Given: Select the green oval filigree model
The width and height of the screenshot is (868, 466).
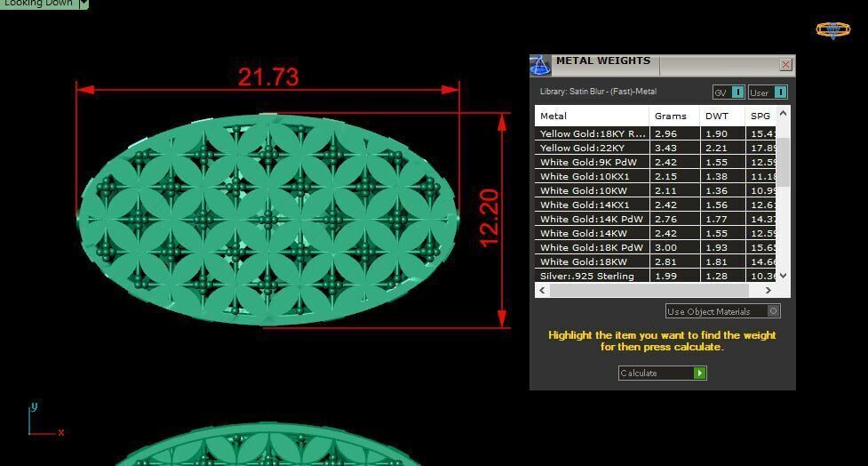Looking at the screenshot, I should pyautogui.click(x=268, y=220).
